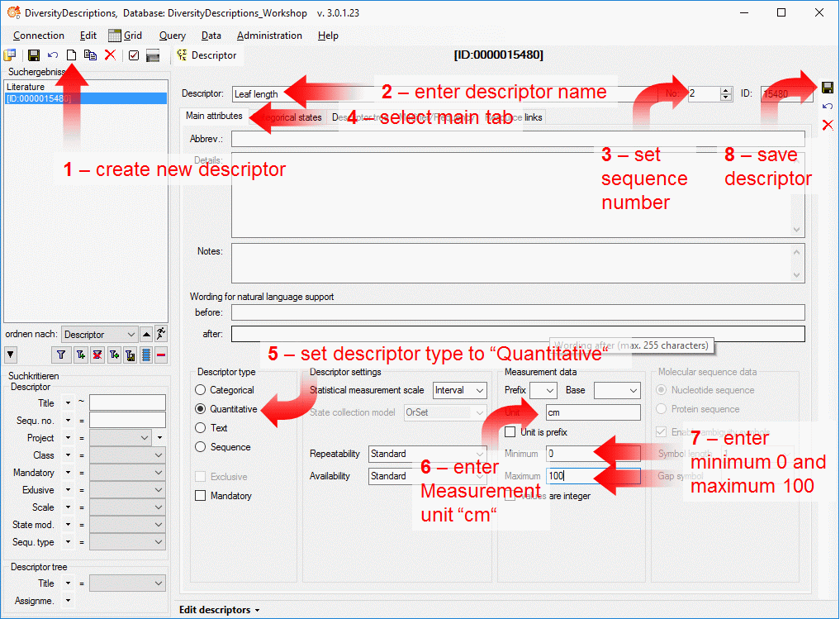Select the Categorical descriptor type radio
This screenshot has width=840, height=619.
tap(201, 390)
